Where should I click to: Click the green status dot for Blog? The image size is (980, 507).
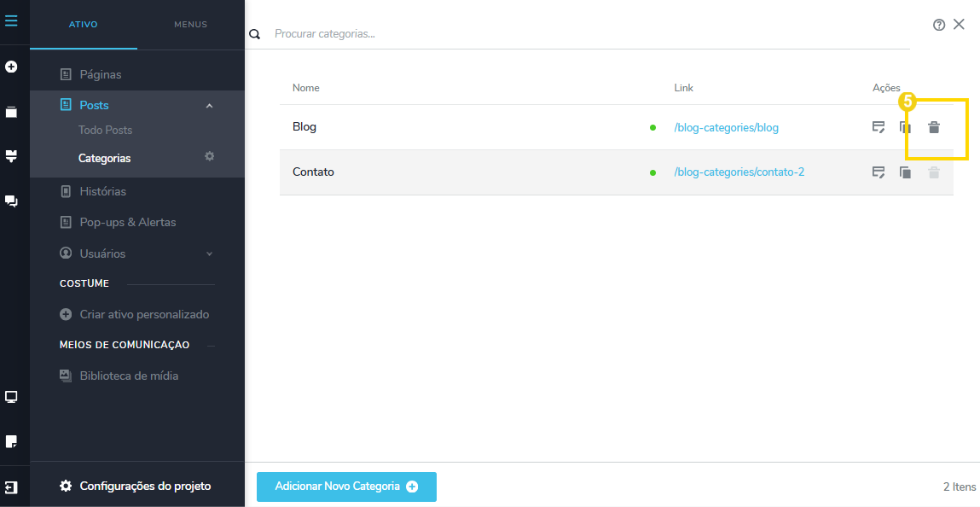click(652, 127)
